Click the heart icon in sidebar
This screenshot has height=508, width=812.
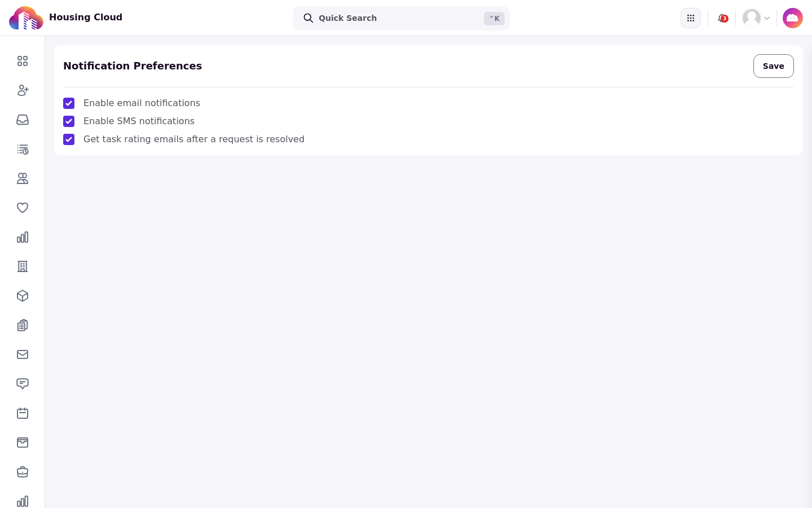23,208
